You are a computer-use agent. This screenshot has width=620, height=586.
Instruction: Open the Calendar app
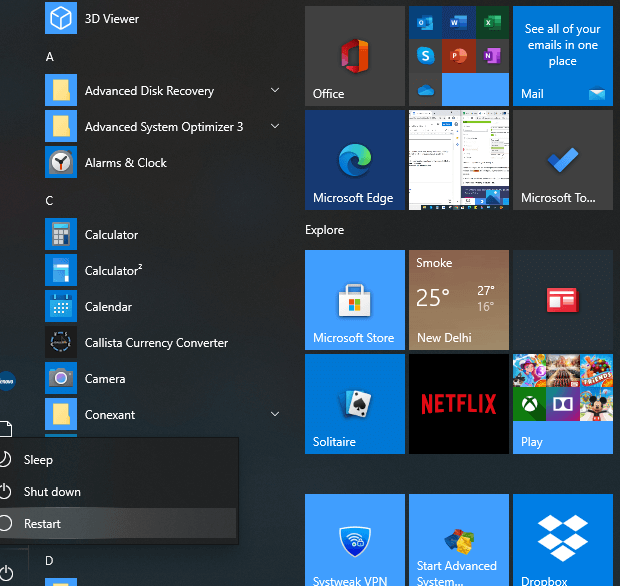point(108,307)
